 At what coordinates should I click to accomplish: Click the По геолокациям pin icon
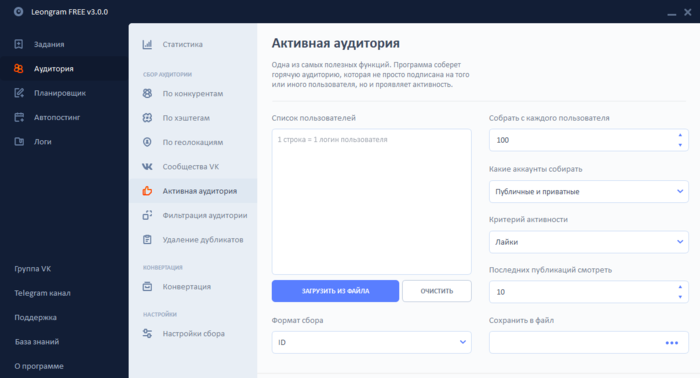pyautogui.click(x=147, y=142)
